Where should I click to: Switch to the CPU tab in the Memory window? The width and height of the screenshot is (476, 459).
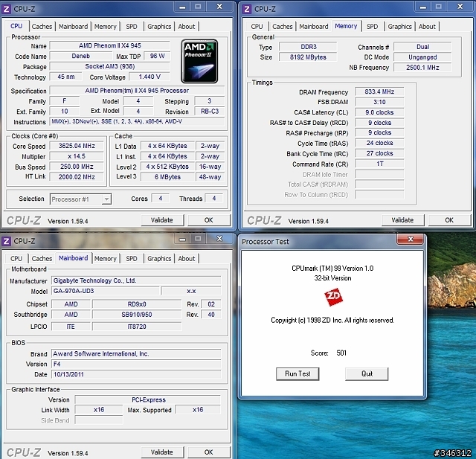(257, 27)
